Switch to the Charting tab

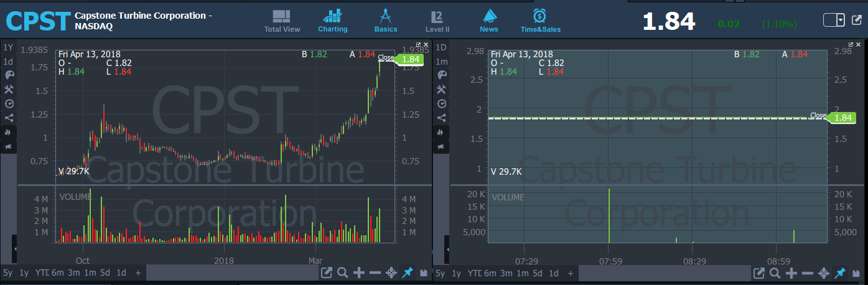(x=333, y=21)
